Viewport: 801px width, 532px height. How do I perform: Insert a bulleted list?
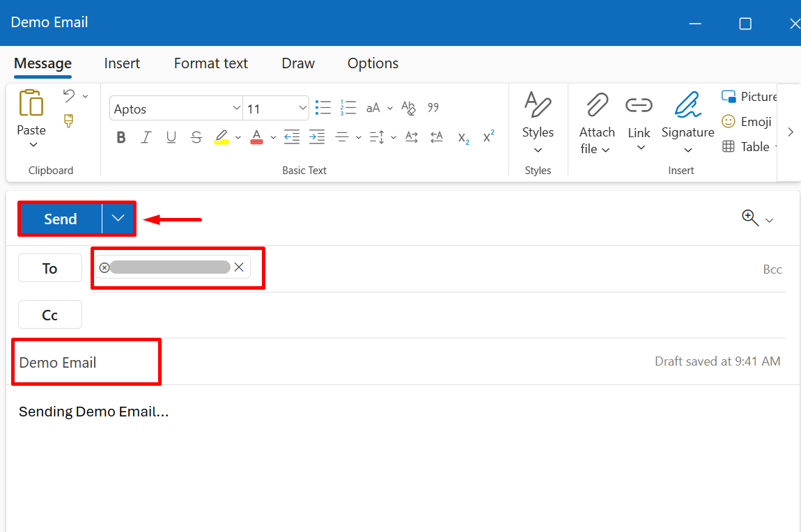point(323,108)
